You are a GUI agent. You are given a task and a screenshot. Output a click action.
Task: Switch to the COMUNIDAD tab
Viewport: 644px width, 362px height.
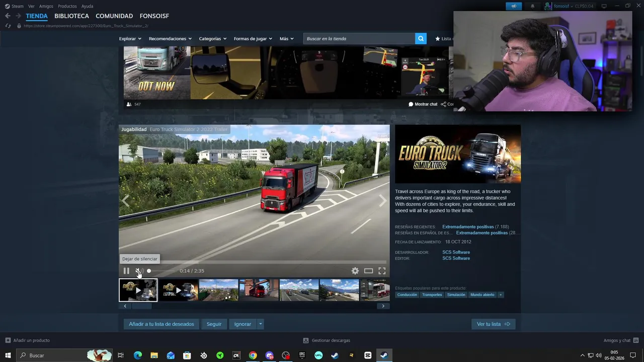(114, 16)
